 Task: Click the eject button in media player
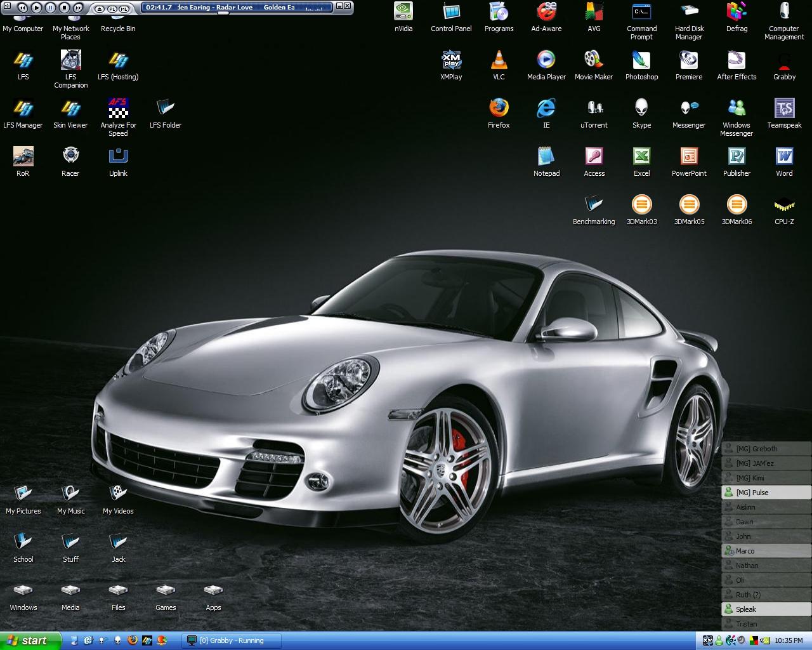[x=99, y=8]
